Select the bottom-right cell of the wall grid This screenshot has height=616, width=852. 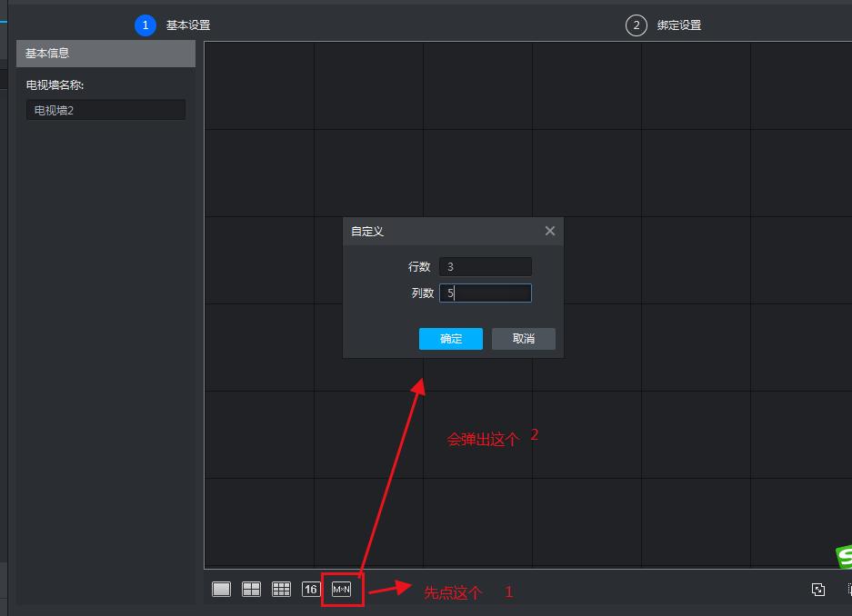point(800,522)
